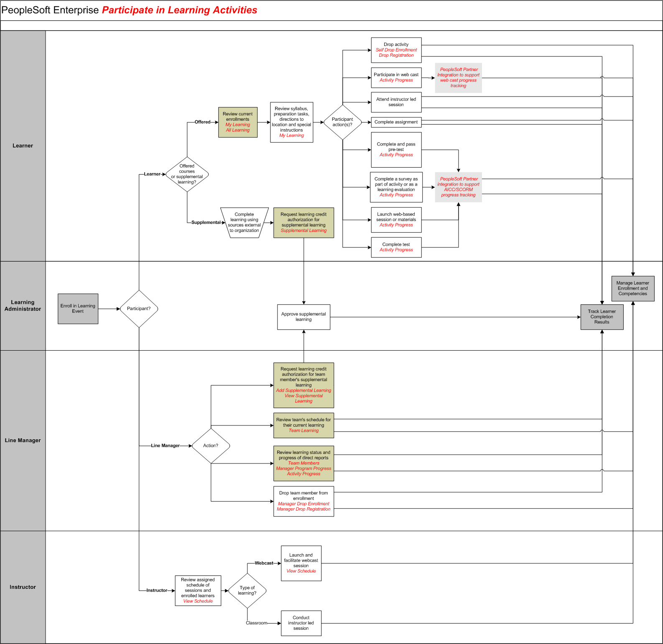
Task: Select the "Complete learning using sources external" shape
Action: point(245,223)
